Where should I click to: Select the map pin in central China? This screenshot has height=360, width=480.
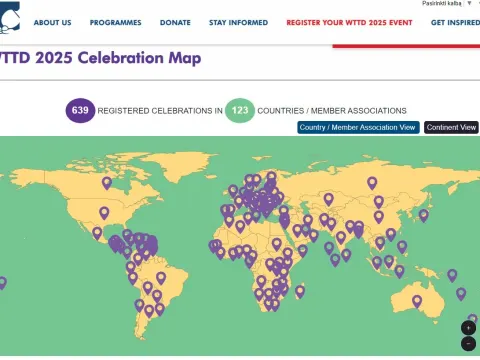(x=379, y=217)
